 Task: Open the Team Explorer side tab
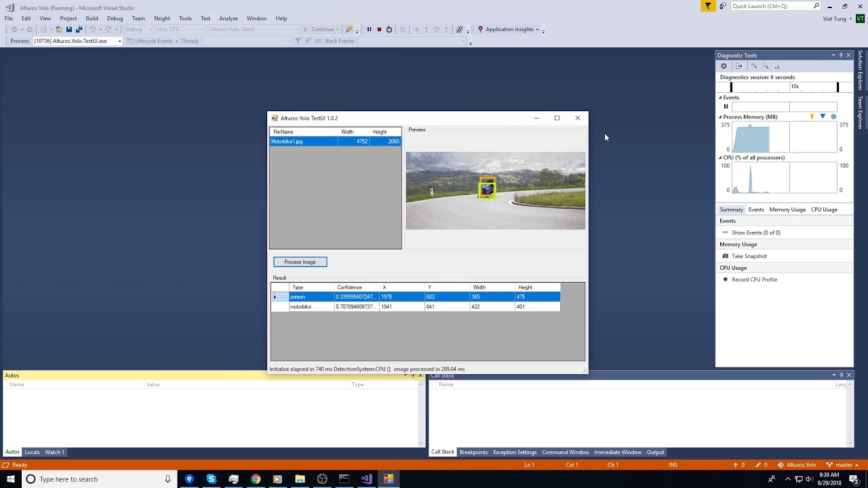point(861,113)
